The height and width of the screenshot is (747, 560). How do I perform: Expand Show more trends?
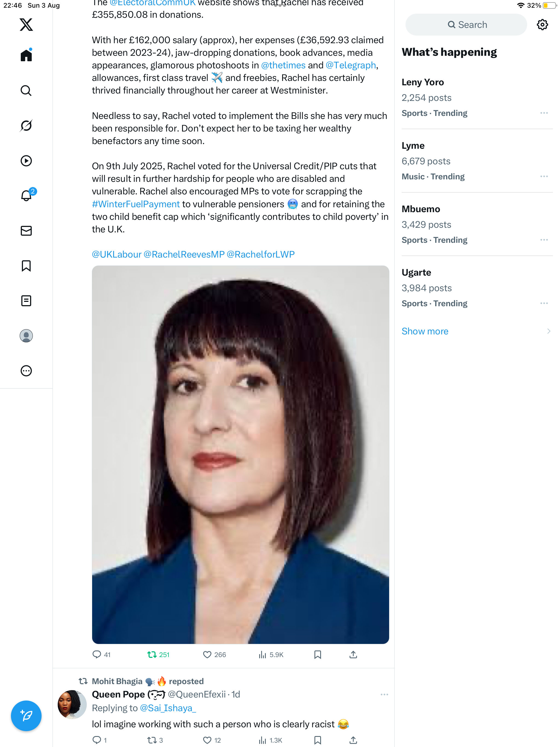pos(425,331)
